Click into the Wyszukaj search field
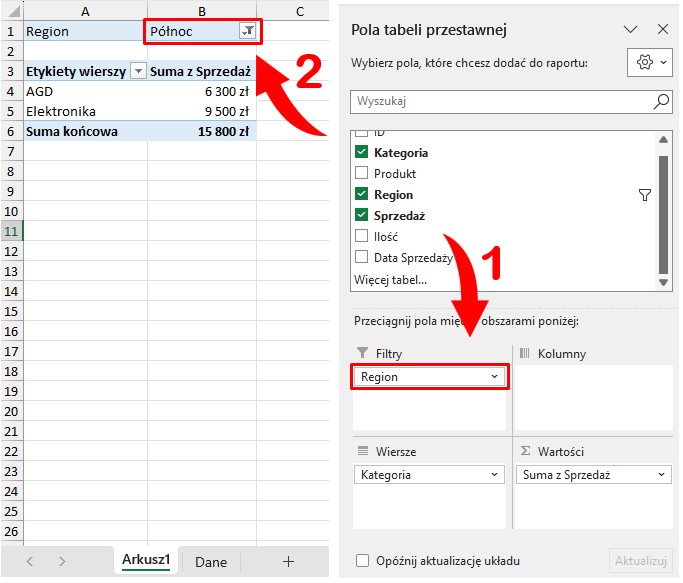683x583 pixels. point(511,102)
